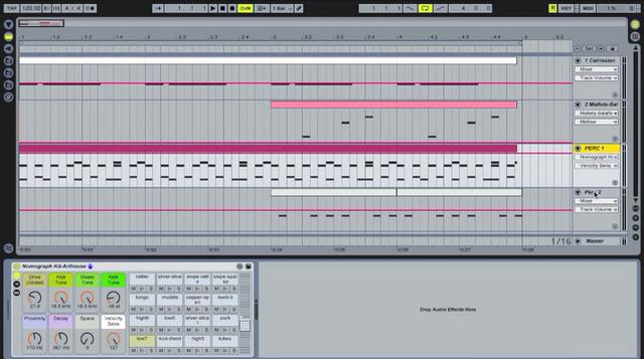644x359 pixels.
Task: Toggle the Loop switch in transport
Action: click(x=425, y=8)
